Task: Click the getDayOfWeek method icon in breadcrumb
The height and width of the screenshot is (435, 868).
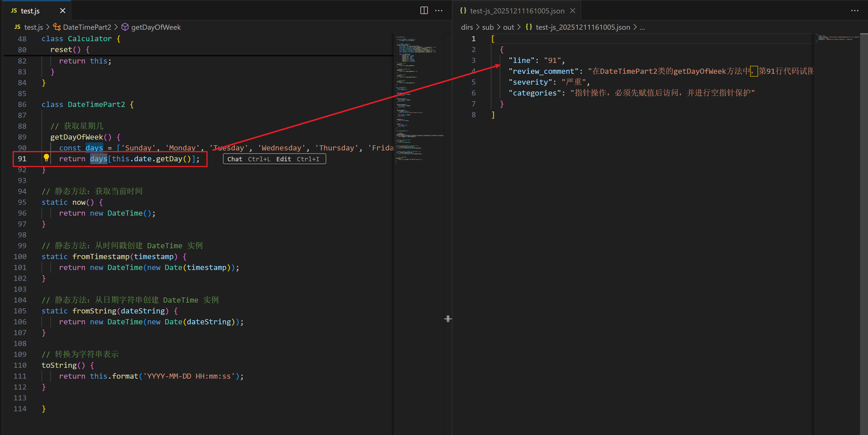Action: pos(125,27)
